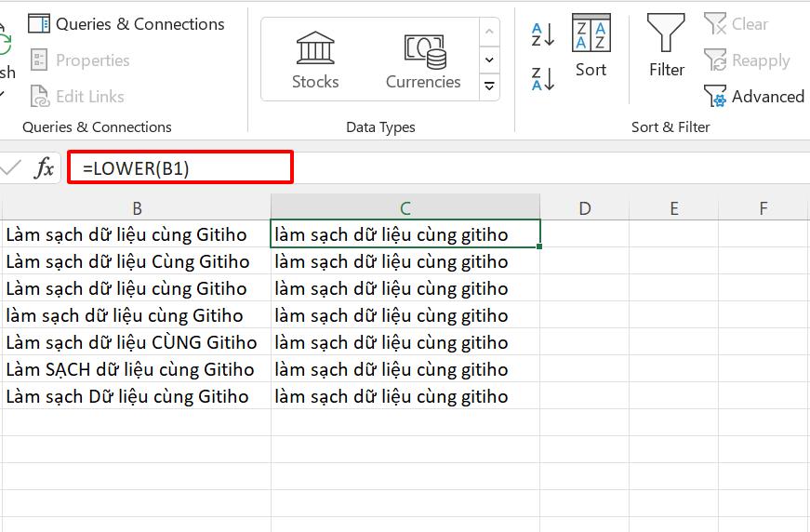810x532 pixels.
Task: Click inside the formula bar
Action: pos(186,168)
